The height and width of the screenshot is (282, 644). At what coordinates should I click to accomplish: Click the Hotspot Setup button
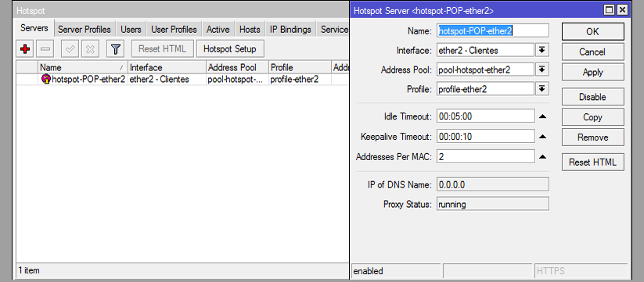click(230, 49)
